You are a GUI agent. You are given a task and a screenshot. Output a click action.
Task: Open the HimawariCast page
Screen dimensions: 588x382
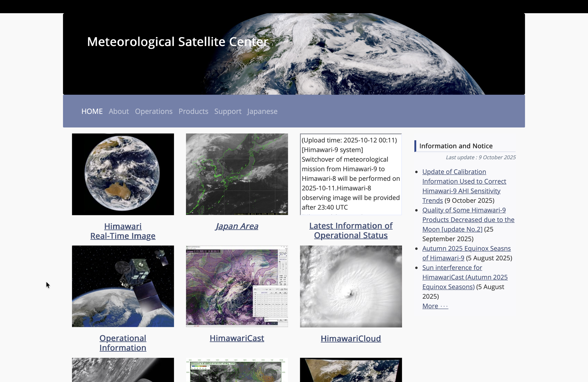(x=236, y=338)
